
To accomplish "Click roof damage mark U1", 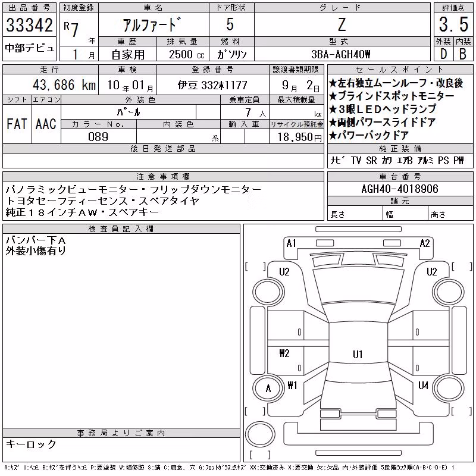I will pyautogui.click(x=358, y=354).
